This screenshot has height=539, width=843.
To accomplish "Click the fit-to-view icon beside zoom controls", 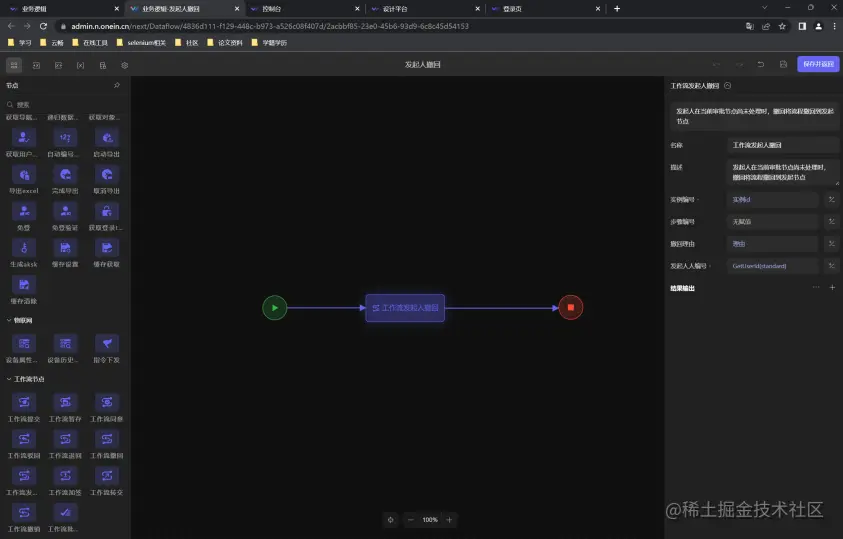I will tap(390, 520).
